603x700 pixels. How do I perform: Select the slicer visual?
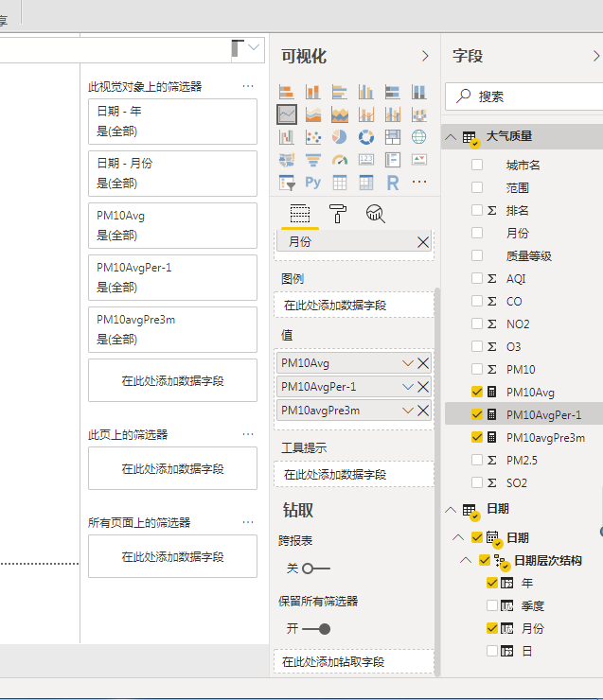(x=286, y=183)
